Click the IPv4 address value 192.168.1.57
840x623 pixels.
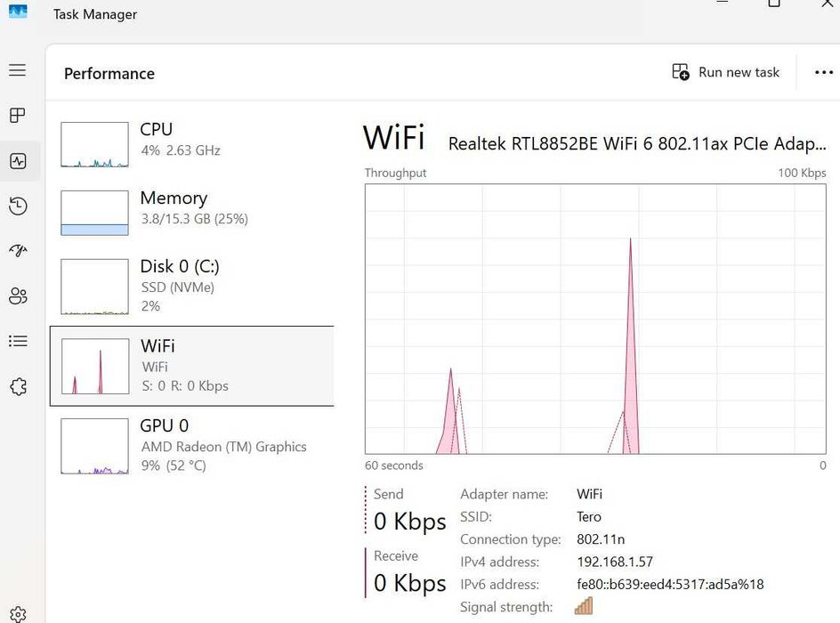pos(615,562)
